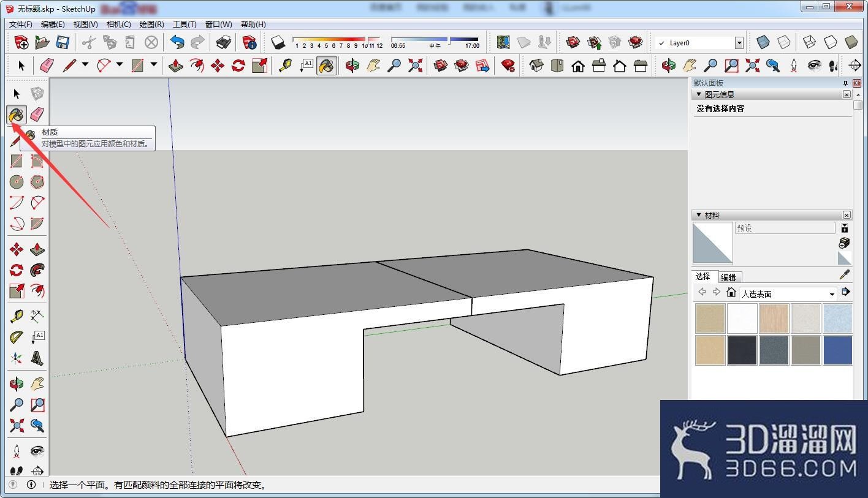Choose the Tape Measure tool
The image size is (868, 498).
pyautogui.click(x=17, y=316)
